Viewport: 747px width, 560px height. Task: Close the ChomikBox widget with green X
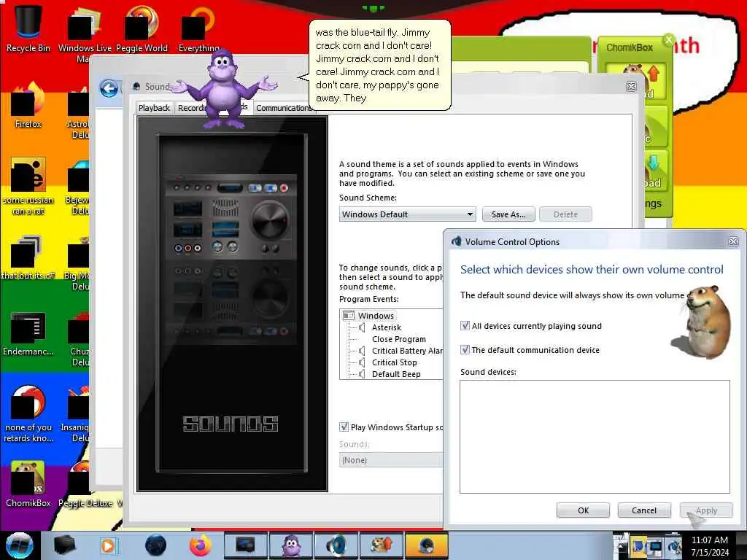(669, 39)
